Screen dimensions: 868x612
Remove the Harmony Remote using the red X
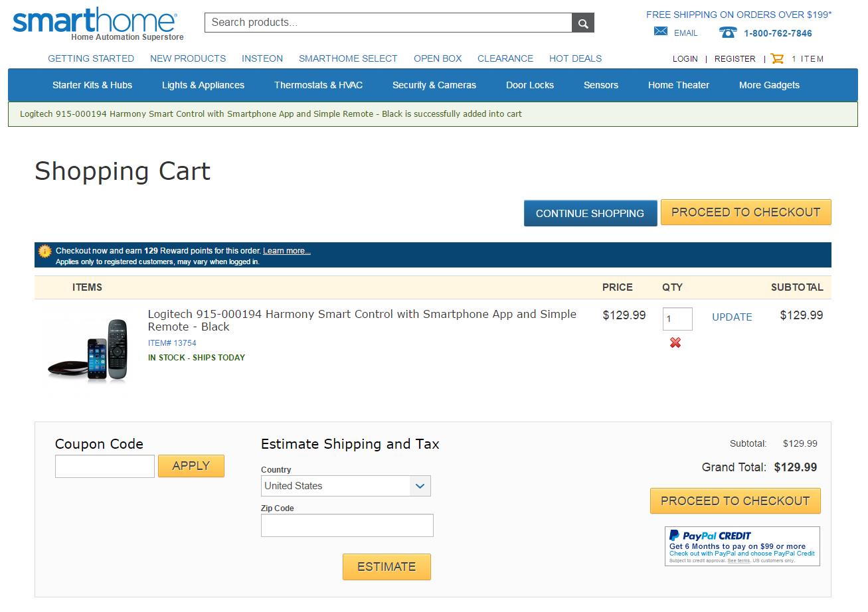pyautogui.click(x=675, y=343)
